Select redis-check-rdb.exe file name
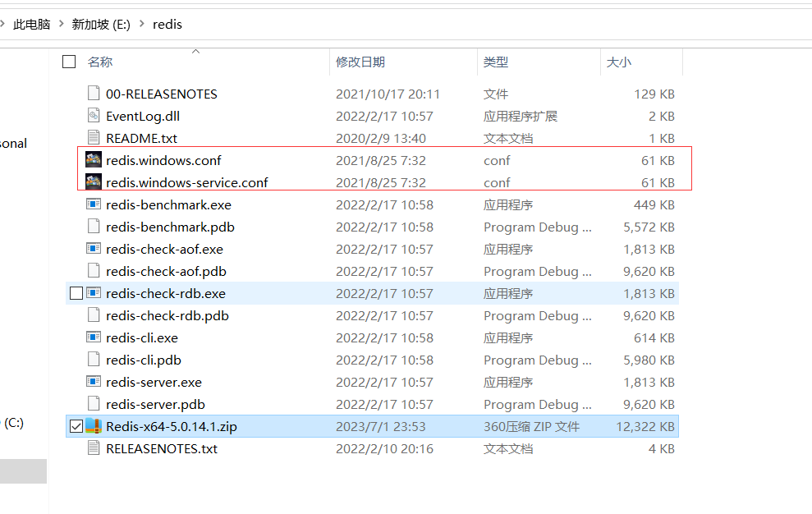The height and width of the screenshot is (514, 812). [166, 293]
